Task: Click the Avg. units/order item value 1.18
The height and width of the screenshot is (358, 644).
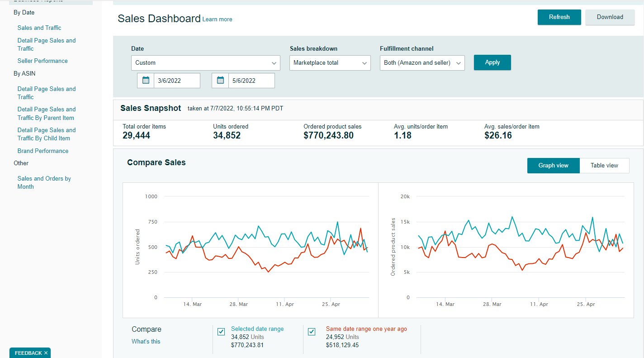Action: tap(403, 135)
